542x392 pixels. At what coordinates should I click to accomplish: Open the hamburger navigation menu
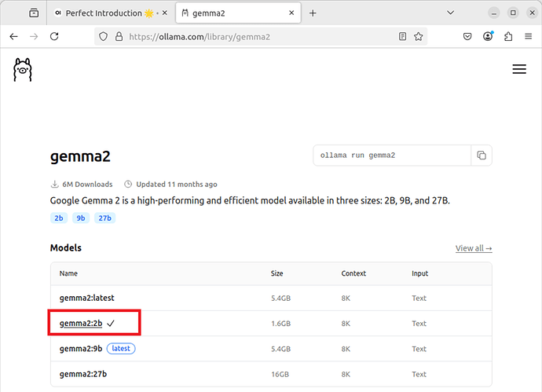tap(518, 69)
